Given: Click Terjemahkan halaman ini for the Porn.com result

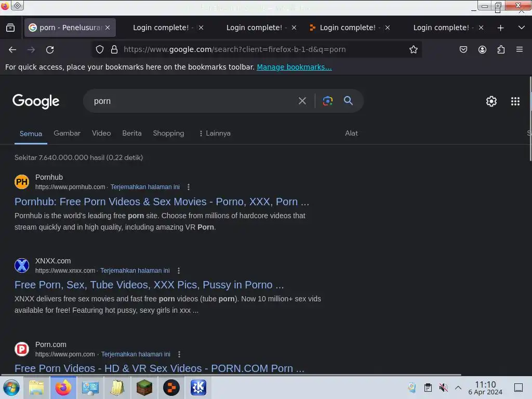Looking at the screenshot, I should pyautogui.click(x=136, y=354).
